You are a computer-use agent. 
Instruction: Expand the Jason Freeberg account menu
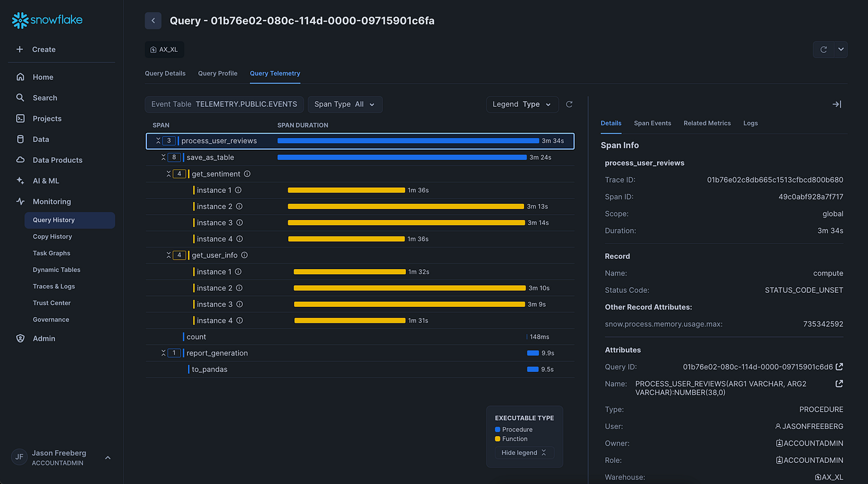coord(107,457)
